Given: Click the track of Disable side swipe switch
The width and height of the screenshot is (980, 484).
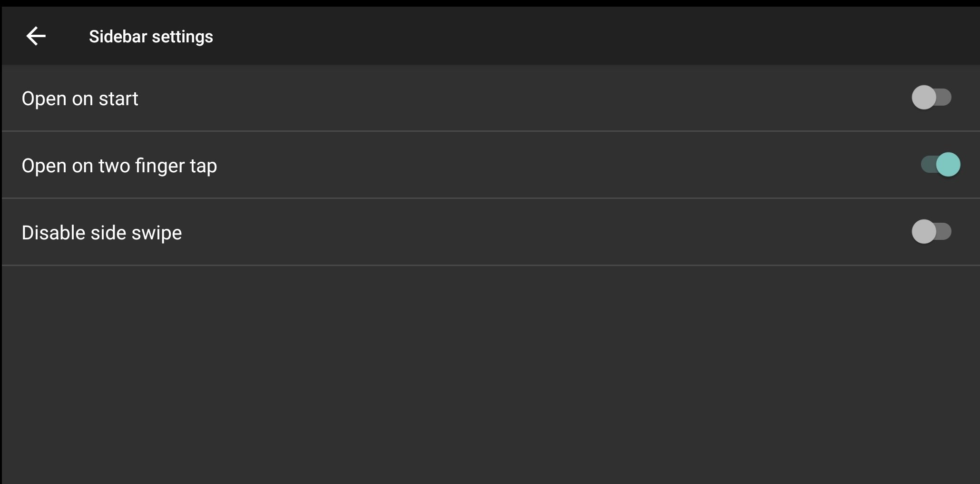Looking at the screenshot, I should tap(944, 232).
